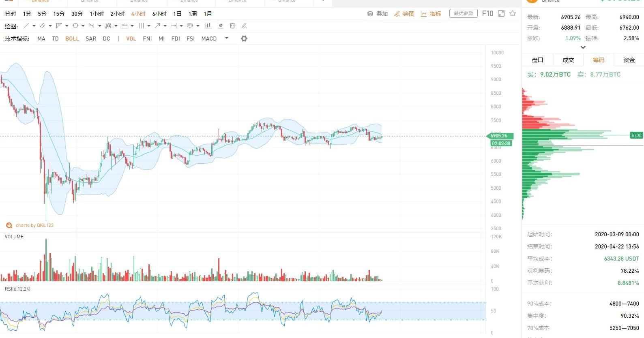Delete drawings with the trash icon
The height and width of the screenshot is (338, 644).
232,26
